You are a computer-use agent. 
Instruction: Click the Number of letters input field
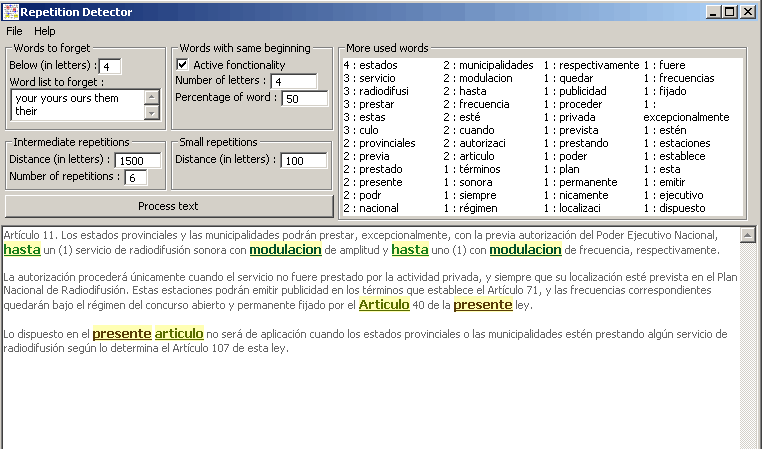click(x=294, y=81)
